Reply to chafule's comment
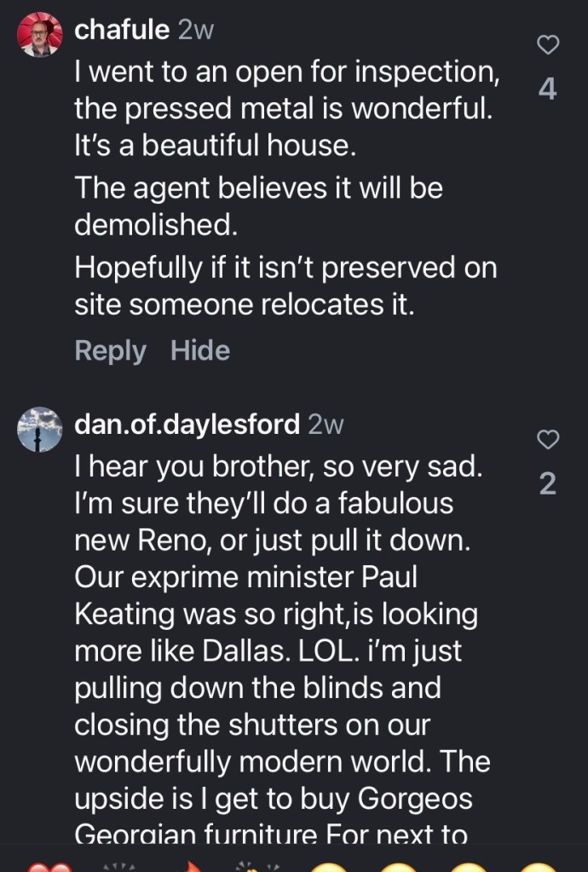Viewport: 588px width, 872px height. 110,350
